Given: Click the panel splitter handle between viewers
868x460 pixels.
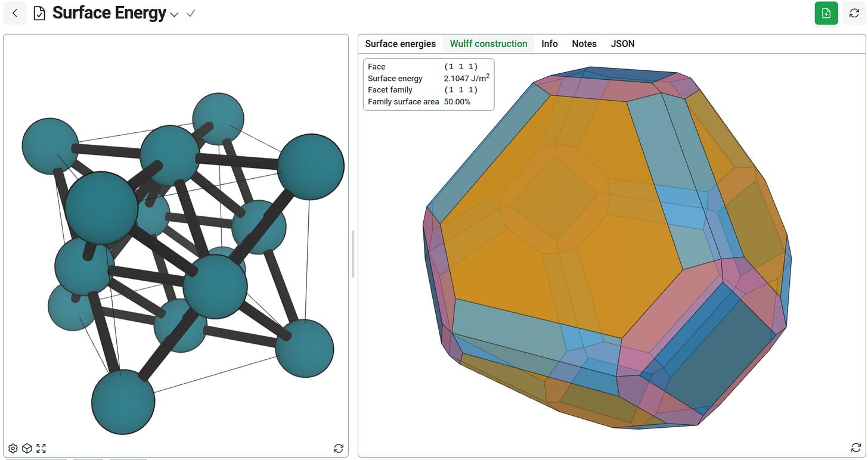Looking at the screenshot, I should pos(353,254).
